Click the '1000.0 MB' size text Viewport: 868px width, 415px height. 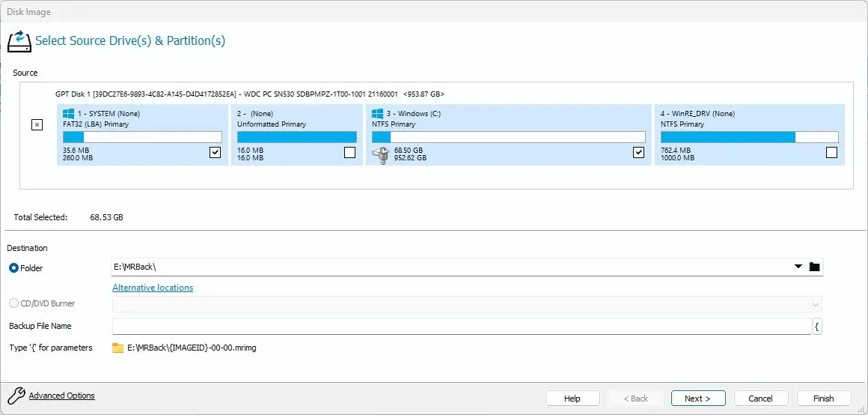(678, 158)
